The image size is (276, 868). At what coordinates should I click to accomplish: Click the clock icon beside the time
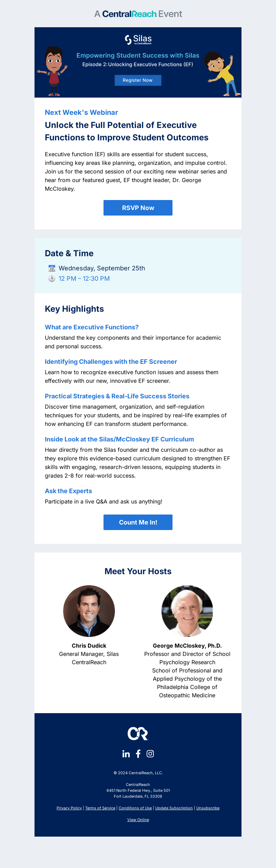click(x=52, y=279)
